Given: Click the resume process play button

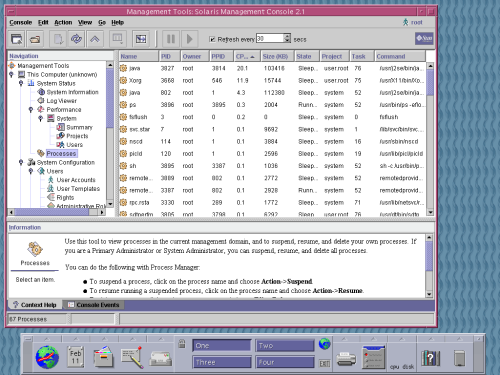Looking at the screenshot, I should pos(189,39).
